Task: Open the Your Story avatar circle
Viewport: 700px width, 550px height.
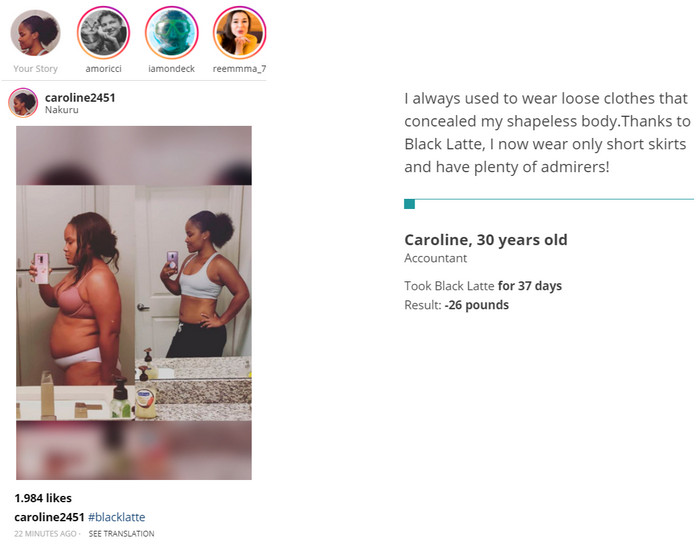Action: coord(35,33)
